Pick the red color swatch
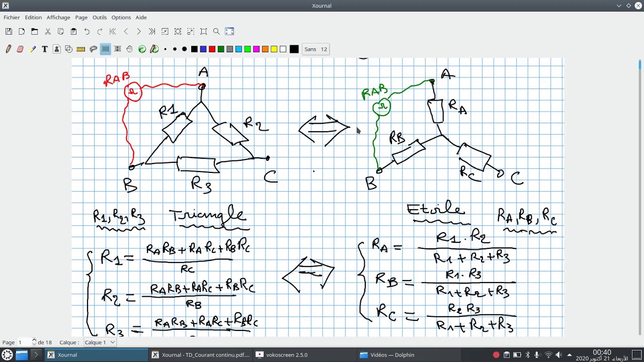Screen dimensions: 644x362 (212, 49)
